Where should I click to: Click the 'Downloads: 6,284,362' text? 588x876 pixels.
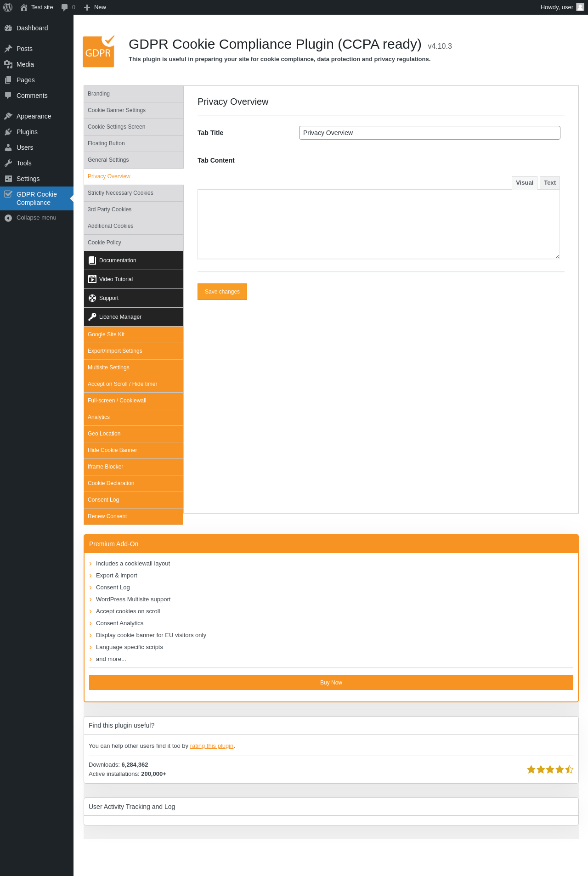pos(119,765)
